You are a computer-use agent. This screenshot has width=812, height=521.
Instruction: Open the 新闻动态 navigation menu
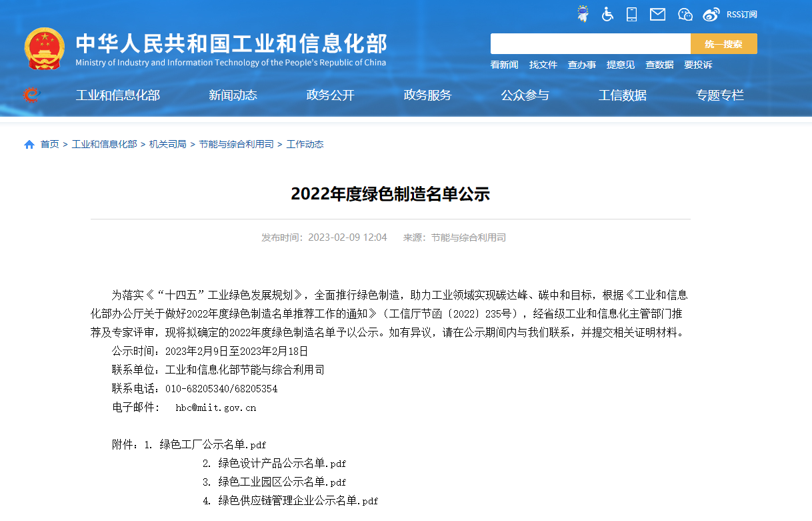click(233, 95)
